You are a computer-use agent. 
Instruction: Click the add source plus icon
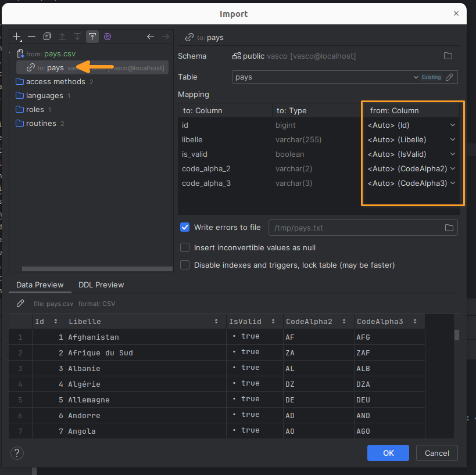[17, 37]
